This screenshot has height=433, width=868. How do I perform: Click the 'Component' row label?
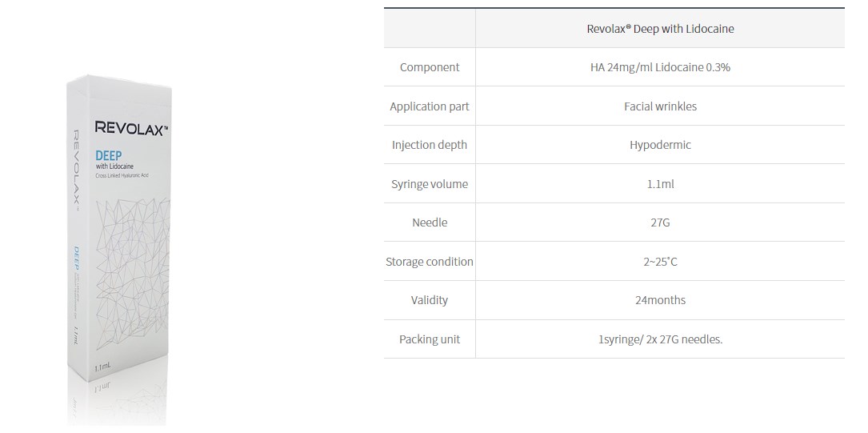(x=430, y=67)
